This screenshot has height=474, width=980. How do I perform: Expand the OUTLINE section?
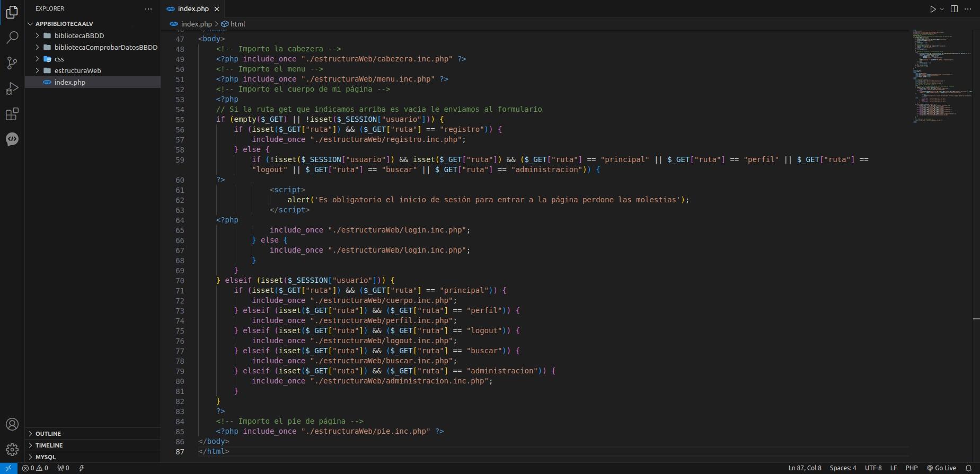coord(93,434)
